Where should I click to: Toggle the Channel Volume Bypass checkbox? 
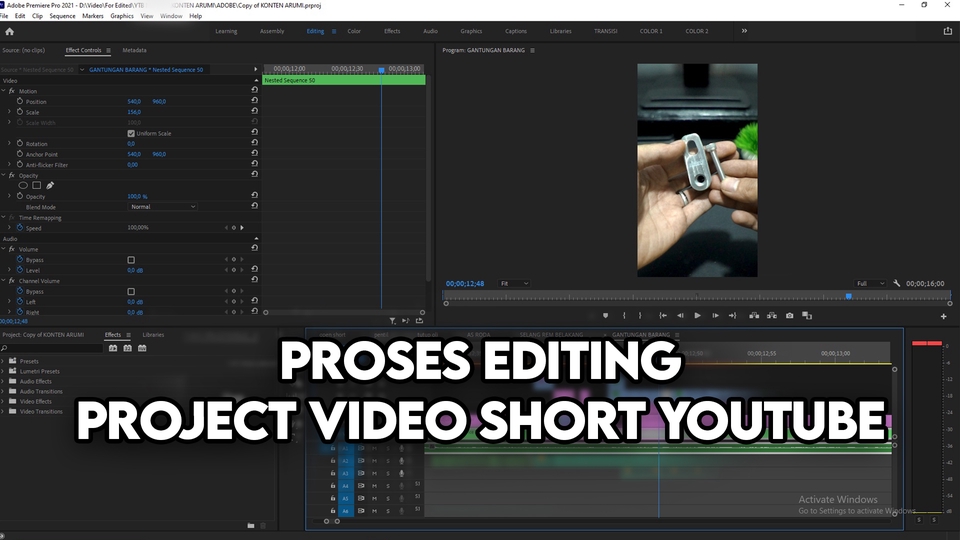131,291
